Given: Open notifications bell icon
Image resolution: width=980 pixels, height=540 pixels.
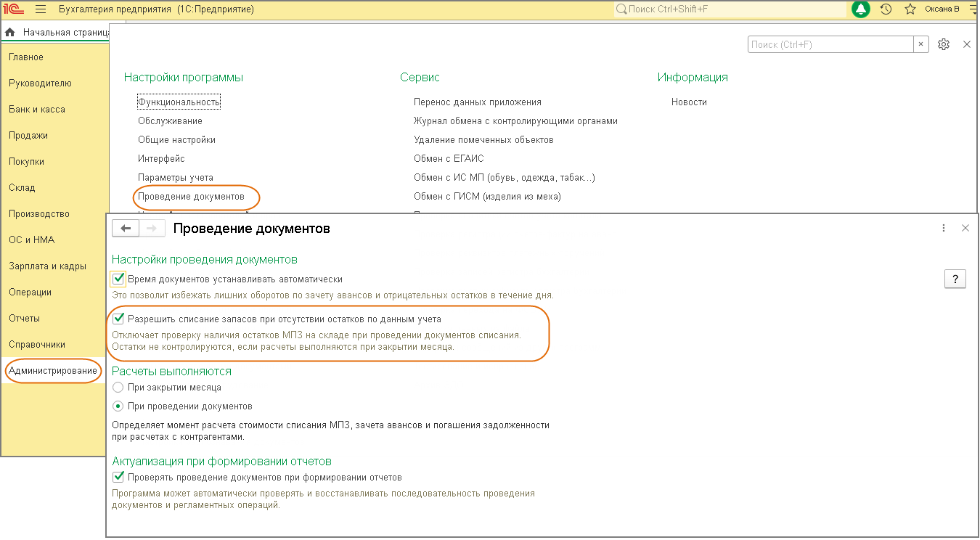Looking at the screenshot, I should pyautogui.click(x=861, y=9).
